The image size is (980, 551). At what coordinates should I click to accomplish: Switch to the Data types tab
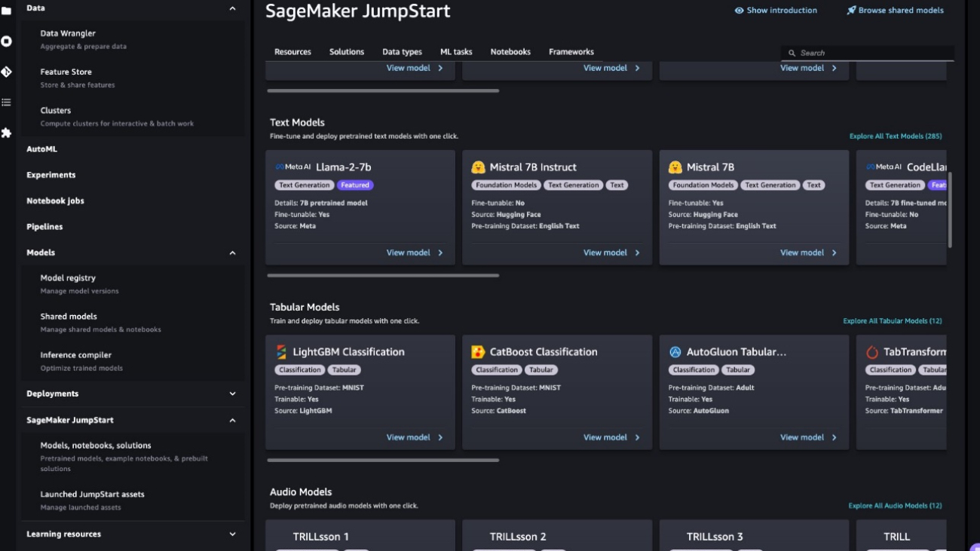402,52
